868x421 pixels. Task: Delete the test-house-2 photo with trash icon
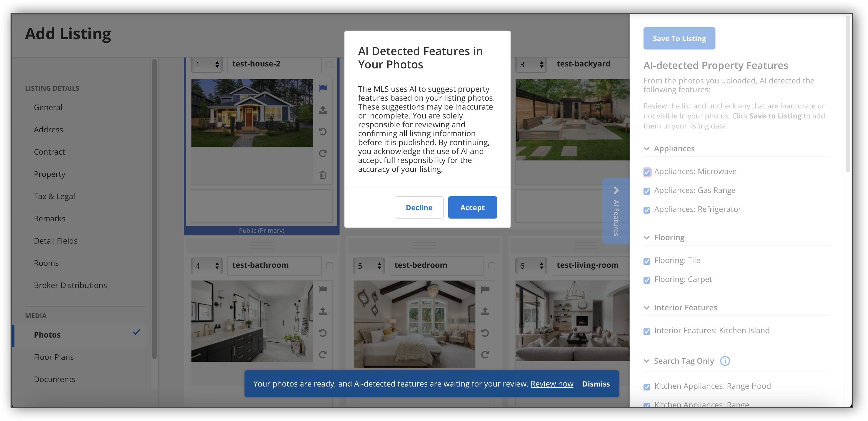click(x=323, y=175)
